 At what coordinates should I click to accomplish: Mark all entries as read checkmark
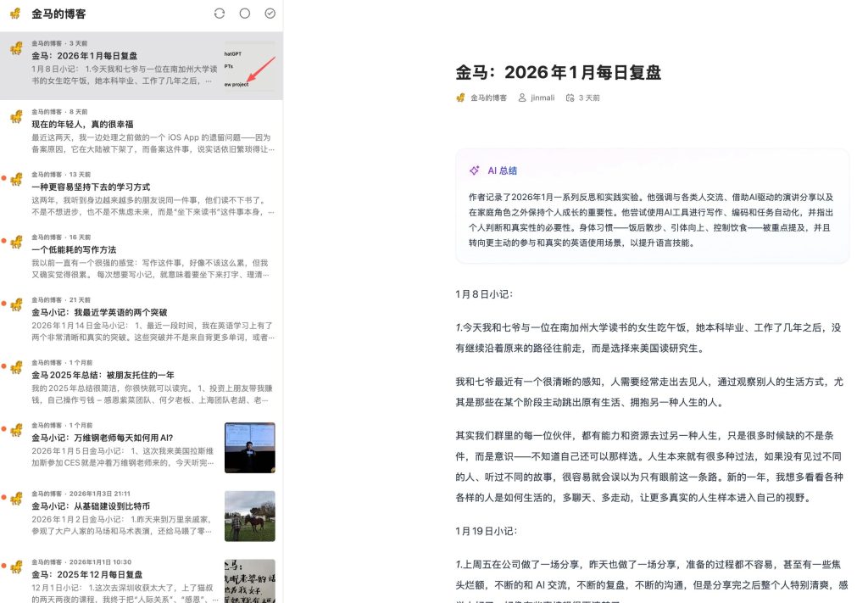[270, 14]
